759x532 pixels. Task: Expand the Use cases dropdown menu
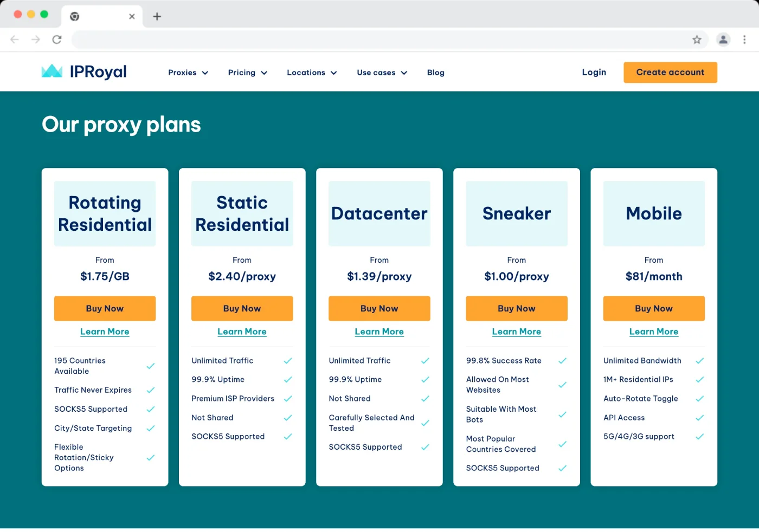point(382,73)
